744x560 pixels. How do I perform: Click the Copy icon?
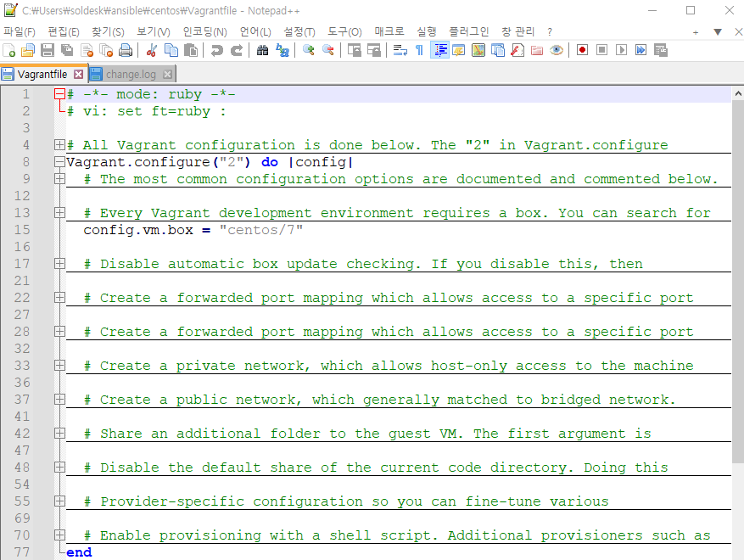pos(171,50)
